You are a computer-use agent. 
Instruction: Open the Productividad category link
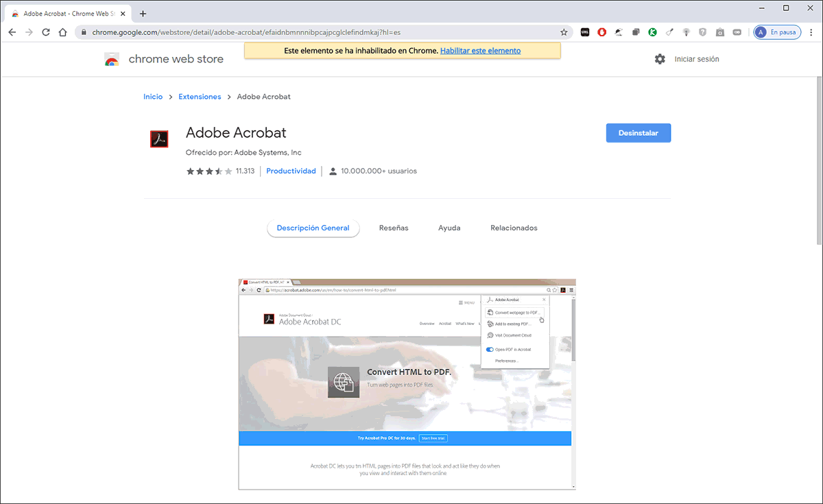point(291,171)
